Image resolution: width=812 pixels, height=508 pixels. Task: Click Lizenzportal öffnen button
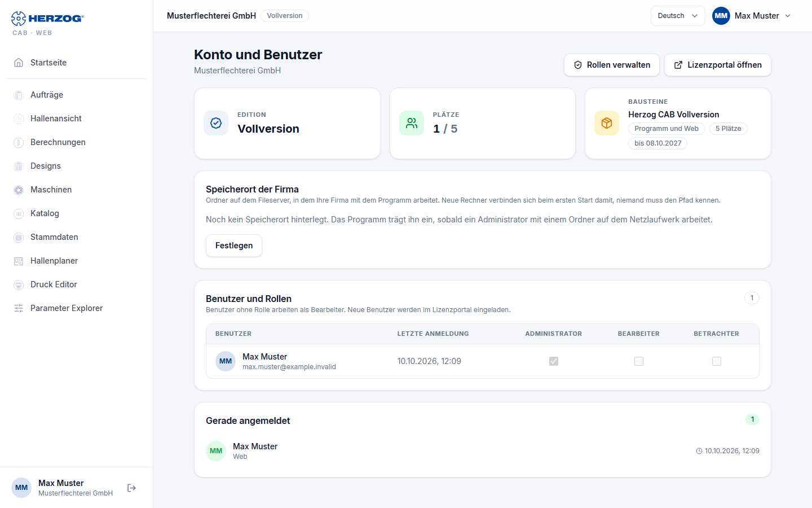[718, 65]
